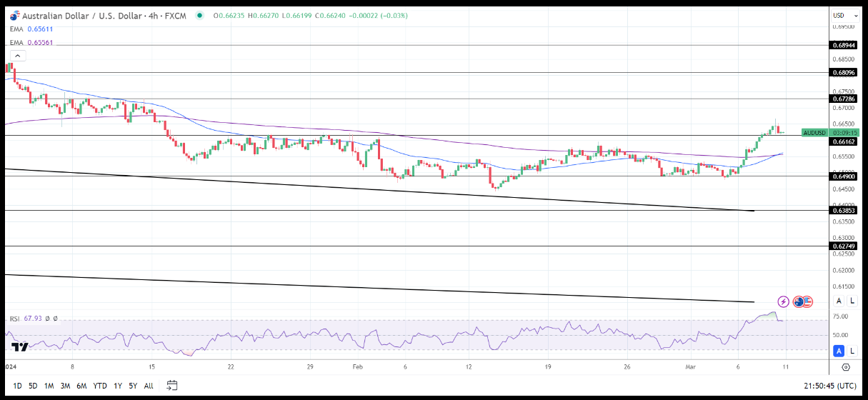
Task: Set time range to 1M
Action: (49, 386)
